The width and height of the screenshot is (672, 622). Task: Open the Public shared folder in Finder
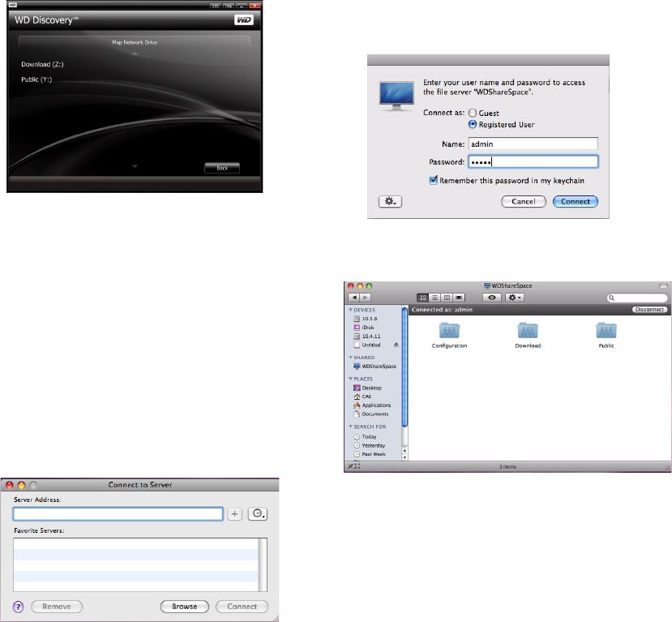click(x=606, y=335)
